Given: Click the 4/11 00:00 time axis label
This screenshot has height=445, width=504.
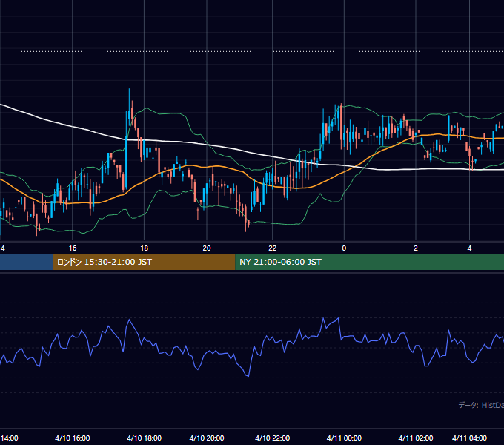Looking at the screenshot, I should pyautogui.click(x=344, y=438).
